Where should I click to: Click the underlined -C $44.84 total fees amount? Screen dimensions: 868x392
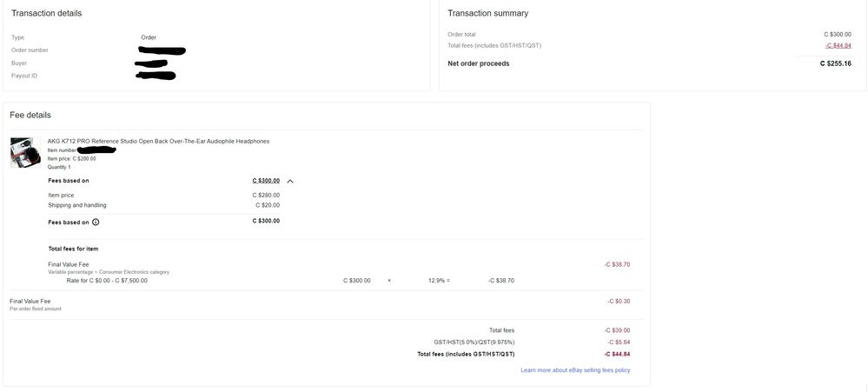point(838,45)
